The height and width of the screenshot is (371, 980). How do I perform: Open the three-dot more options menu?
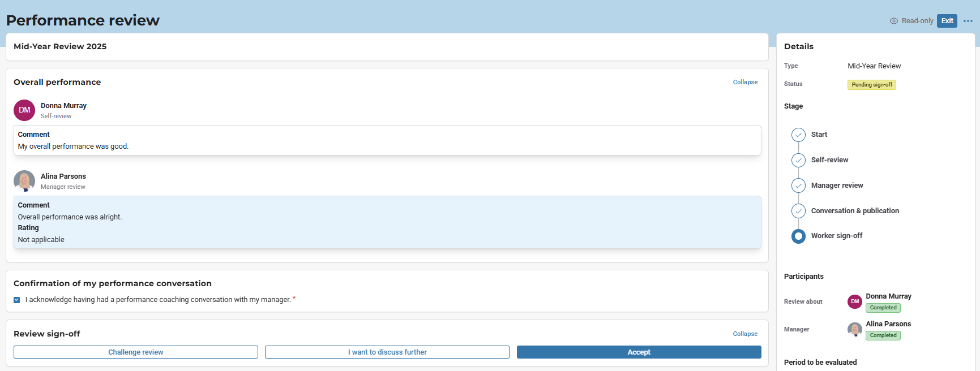[968, 21]
